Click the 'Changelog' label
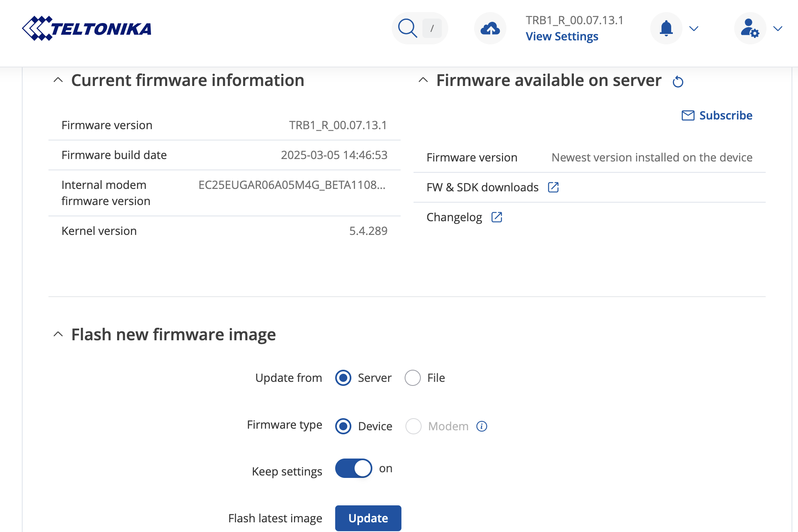 coord(454,217)
